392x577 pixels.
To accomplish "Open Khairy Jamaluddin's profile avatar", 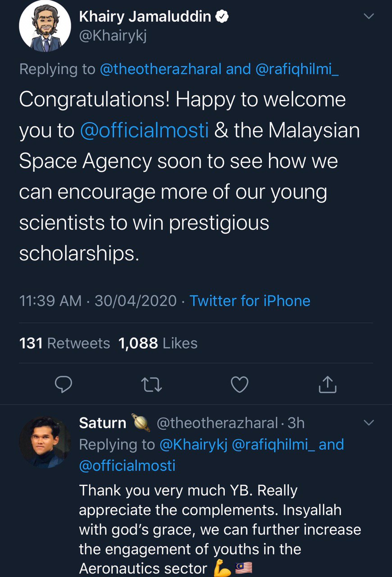I will pyautogui.click(x=45, y=26).
